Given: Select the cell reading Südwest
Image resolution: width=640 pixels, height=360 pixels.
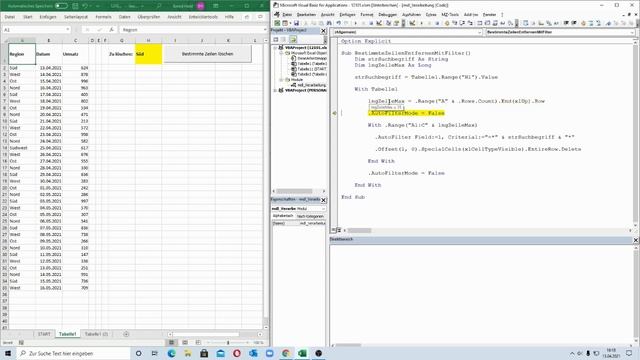Looking at the screenshot, I should (22, 148).
